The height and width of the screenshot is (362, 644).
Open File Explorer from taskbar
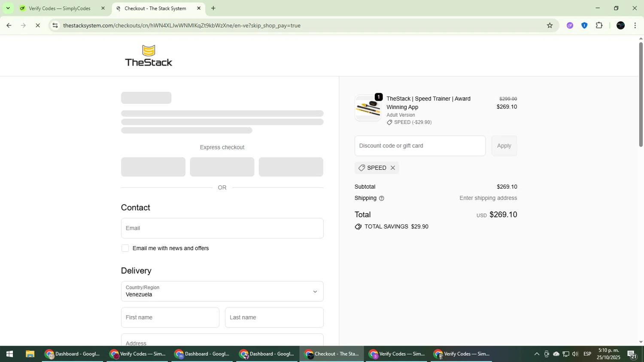click(x=30, y=354)
